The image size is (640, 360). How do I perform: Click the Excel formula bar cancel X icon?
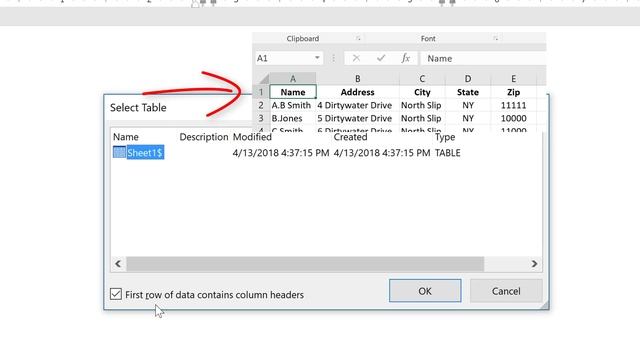click(x=356, y=58)
